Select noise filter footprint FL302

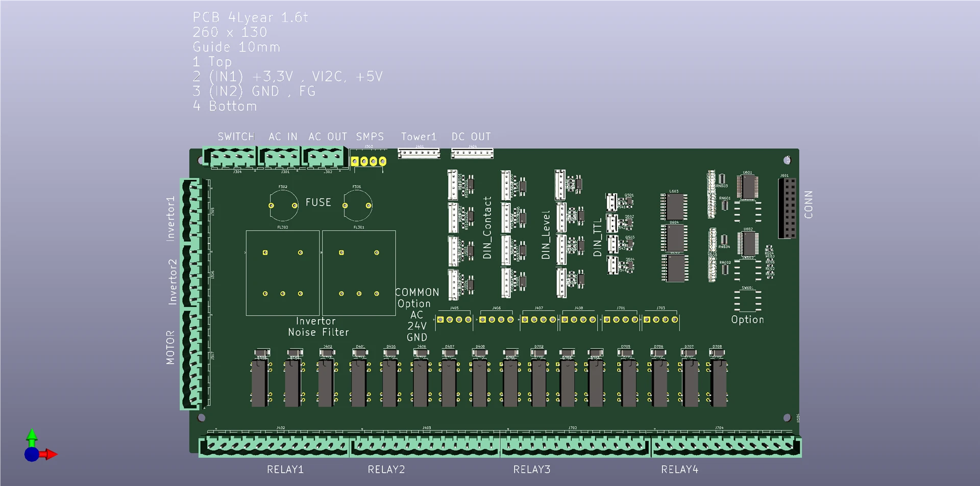point(283,273)
